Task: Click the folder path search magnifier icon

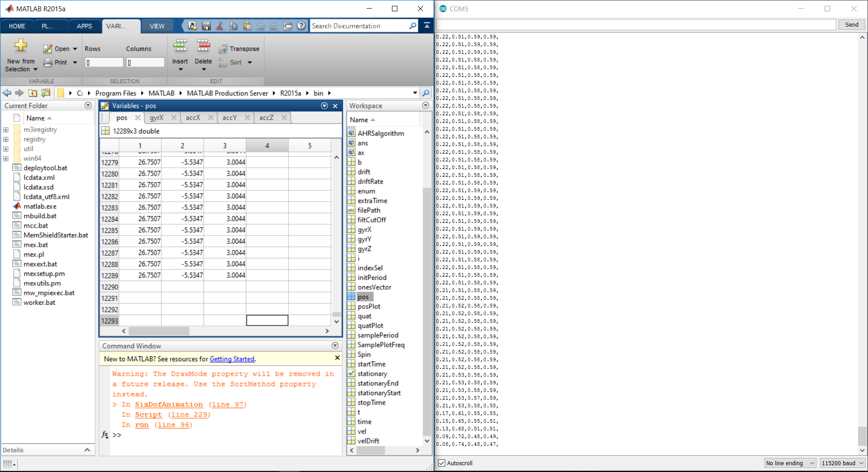Action: (426, 93)
